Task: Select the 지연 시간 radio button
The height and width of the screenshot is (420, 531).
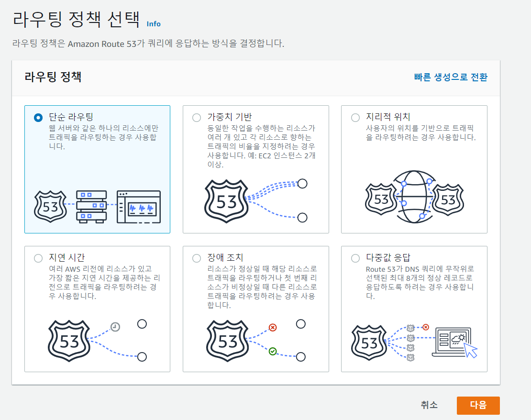Action: 38,258
